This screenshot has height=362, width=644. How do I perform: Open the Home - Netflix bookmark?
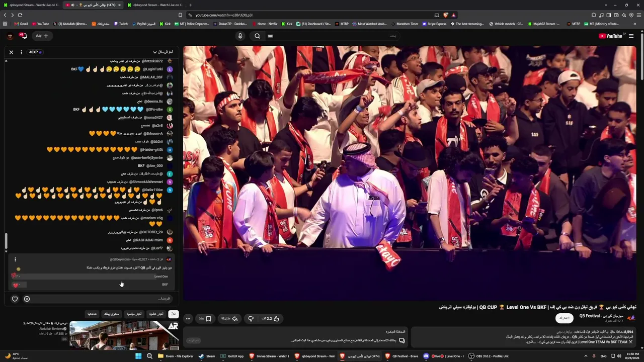(x=265, y=24)
